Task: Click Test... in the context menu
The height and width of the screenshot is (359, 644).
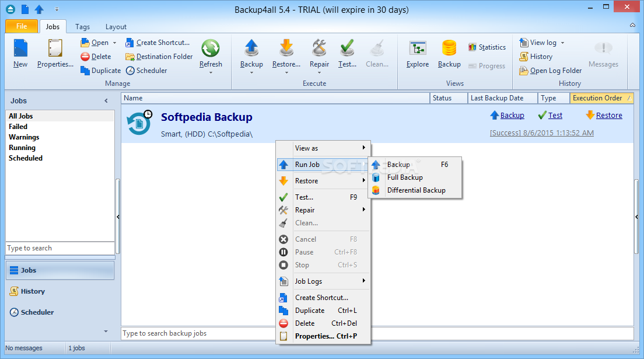Action: 323,197
